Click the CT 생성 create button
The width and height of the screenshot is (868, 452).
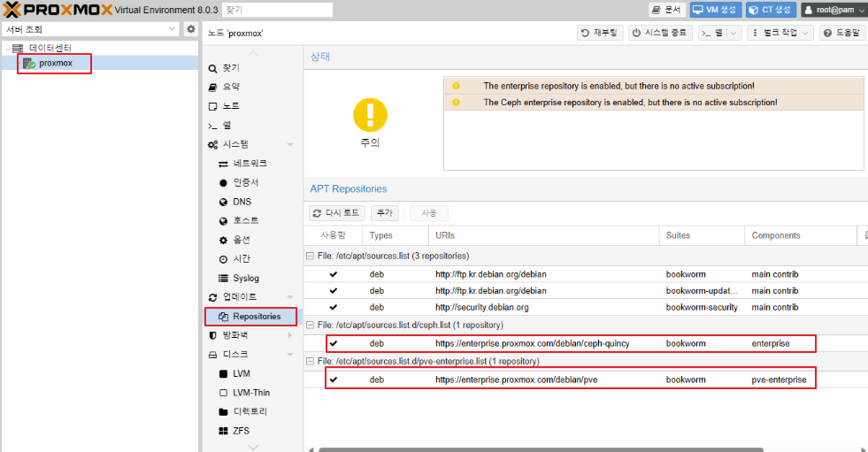[771, 10]
